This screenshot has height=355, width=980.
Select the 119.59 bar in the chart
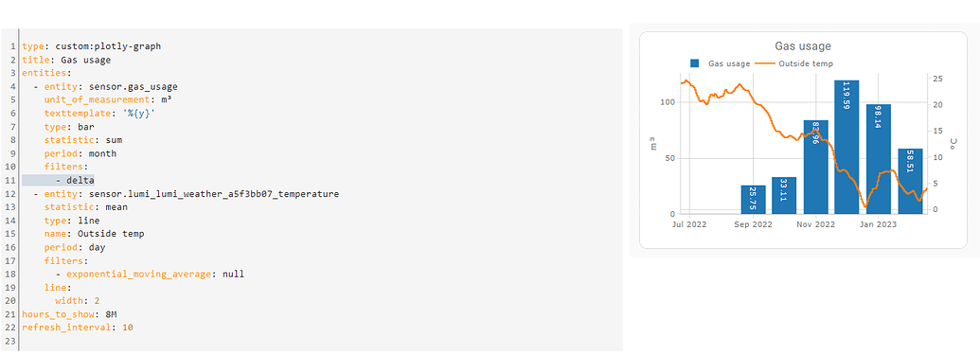[846, 147]
